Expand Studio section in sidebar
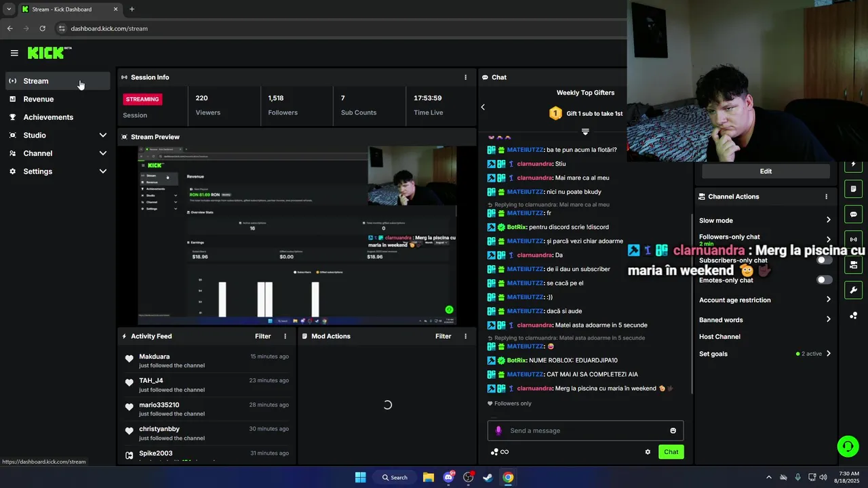Image resolution: width=868 pixels, height=488 pixels. pyautogui.click(x=103, y=136)
